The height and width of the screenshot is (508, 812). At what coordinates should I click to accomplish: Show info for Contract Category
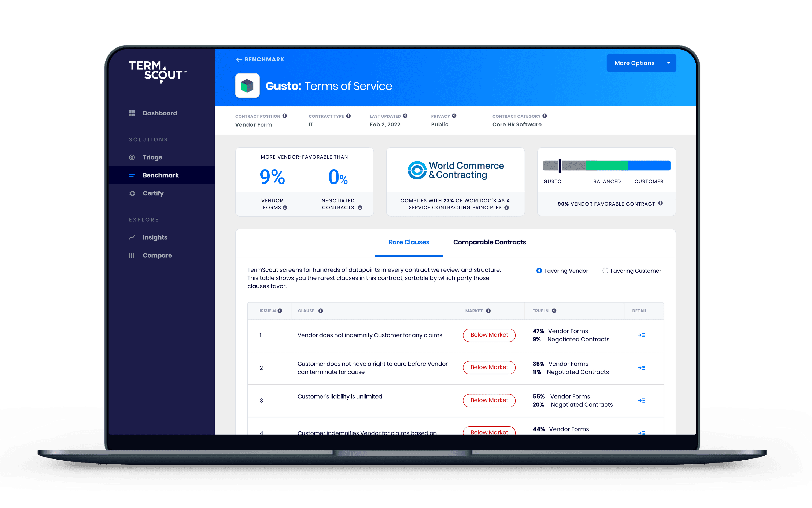(545, 116)
